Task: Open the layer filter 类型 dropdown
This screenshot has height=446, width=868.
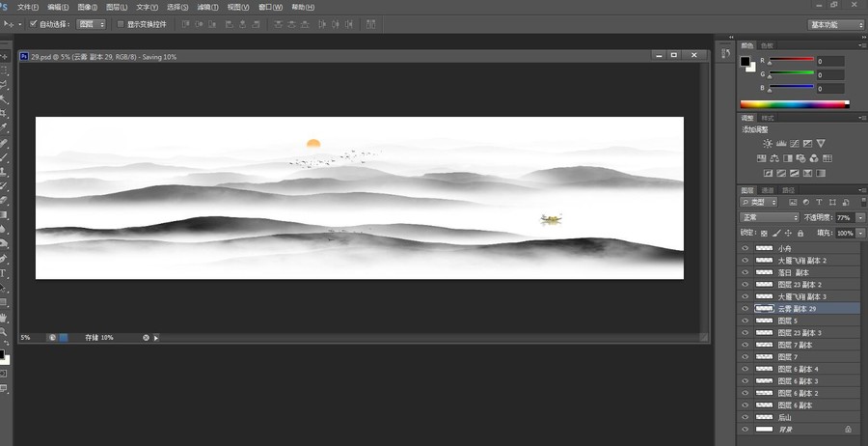Action: [759, 202]
